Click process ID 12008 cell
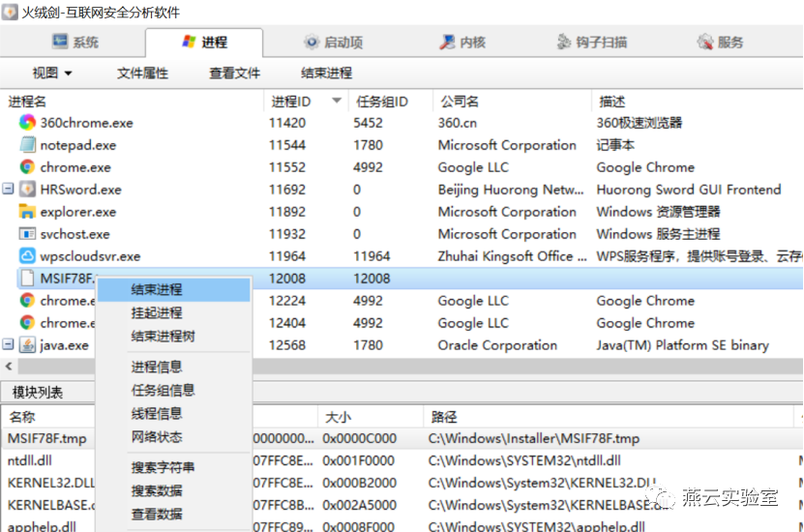Screen dimensions: 804x532 pos(287,279)
